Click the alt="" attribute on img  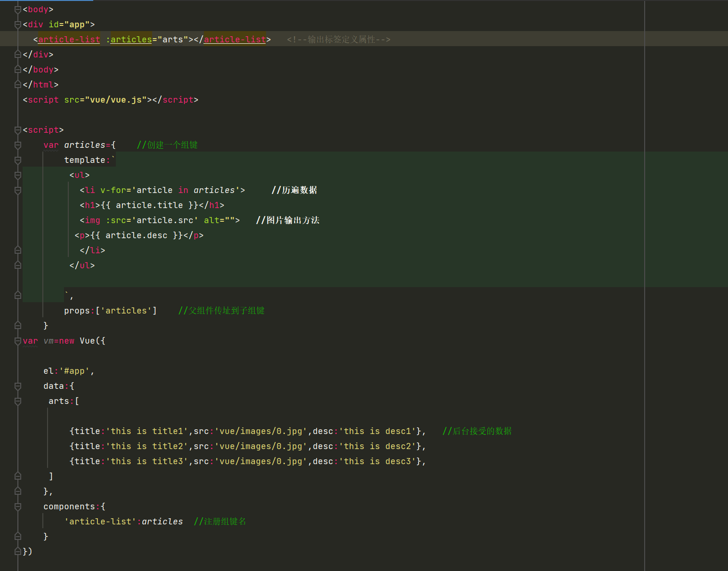[219, 220]
